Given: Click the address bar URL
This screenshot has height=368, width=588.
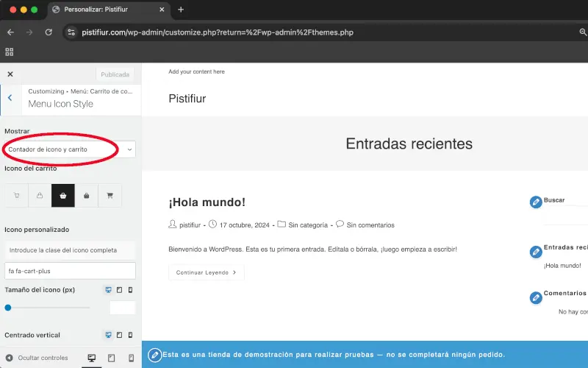Looking at the screenshot, I should pos(218,32).
